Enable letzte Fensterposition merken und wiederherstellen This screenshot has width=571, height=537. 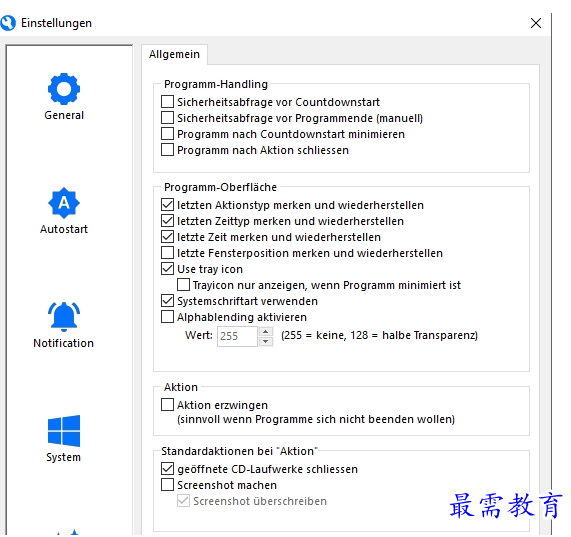[167, 253]
